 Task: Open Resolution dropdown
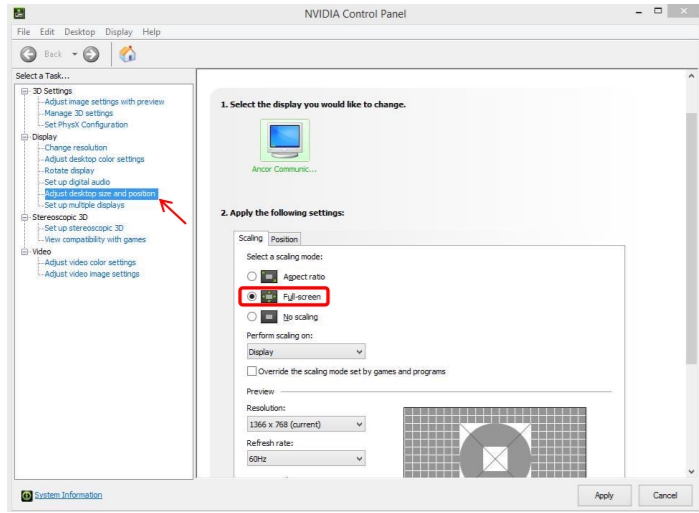[306, 424]
